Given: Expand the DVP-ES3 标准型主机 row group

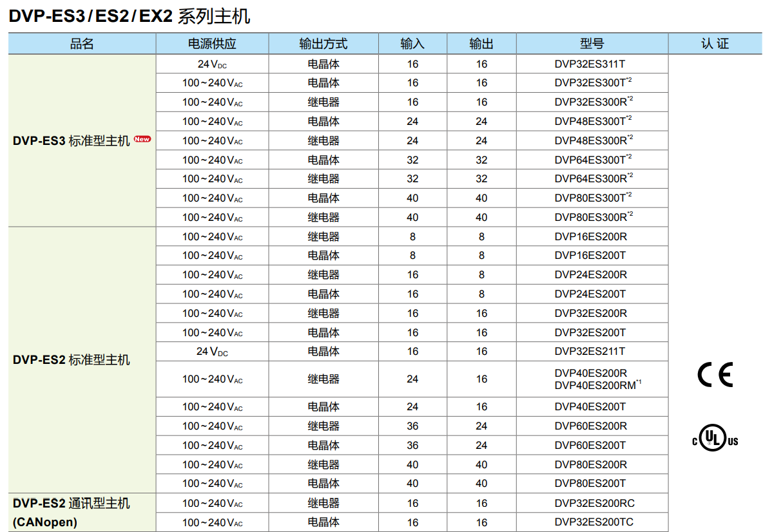Looking at the screenshot, I should tap(71, 139).
